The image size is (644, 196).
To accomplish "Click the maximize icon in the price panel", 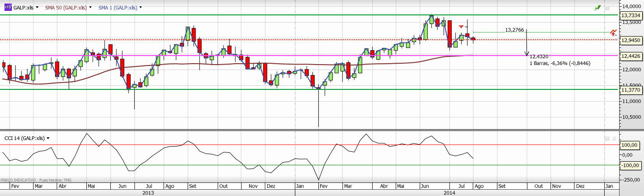I will [x=607, y=8].
